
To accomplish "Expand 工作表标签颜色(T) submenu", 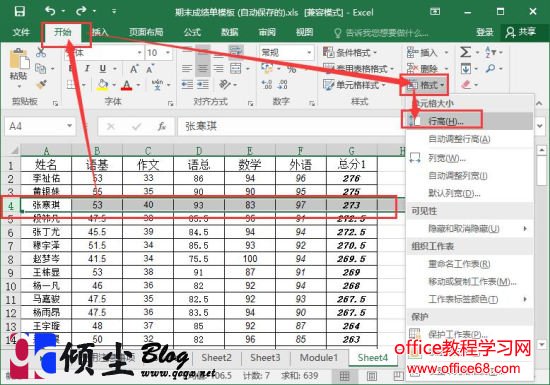I will click(x=469, y=299).
